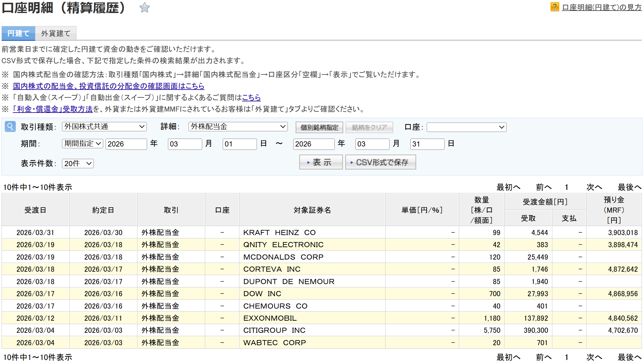Screen dimensions: 644x364
Task: Click the start year input field
Action: [126, 144]
